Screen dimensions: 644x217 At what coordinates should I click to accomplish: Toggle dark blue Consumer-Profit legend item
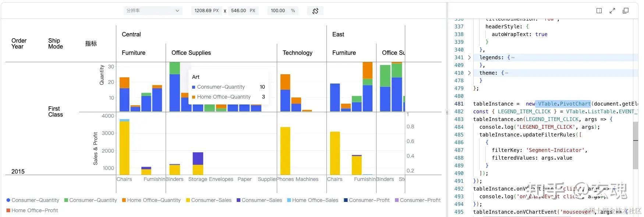[368, 200]
